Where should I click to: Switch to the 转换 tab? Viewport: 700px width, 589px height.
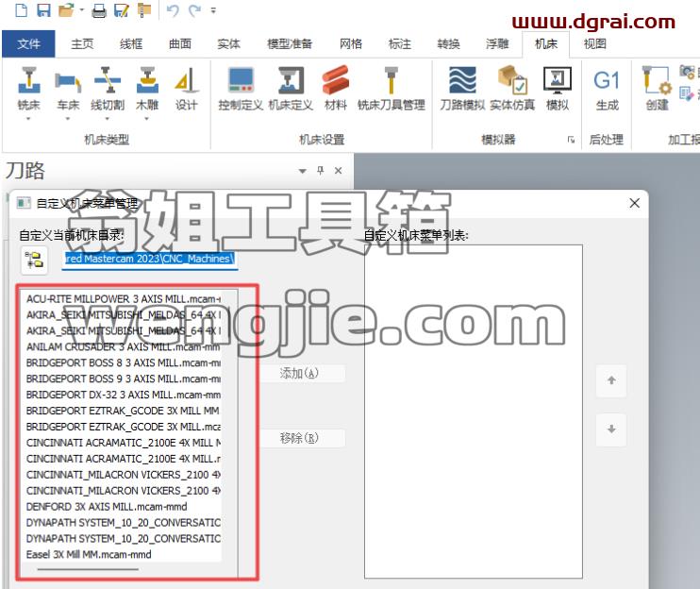pyautogui.click(x=448, y=43)
